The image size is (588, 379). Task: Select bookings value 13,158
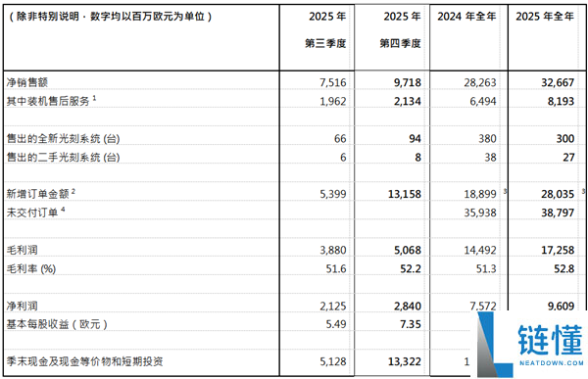pyautogui.click(x=405, y=194)
